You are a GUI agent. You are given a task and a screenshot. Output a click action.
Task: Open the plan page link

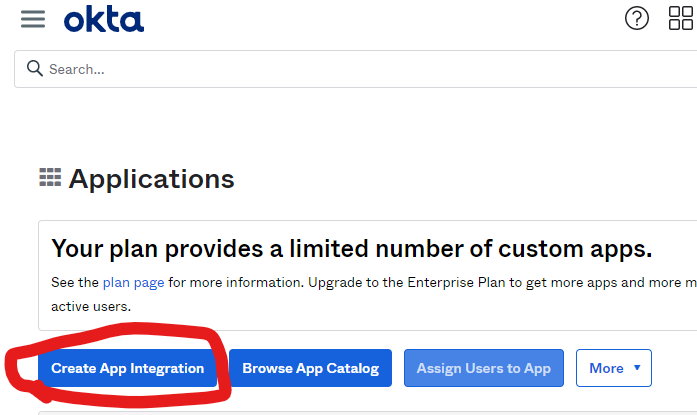tap(133, 283)
